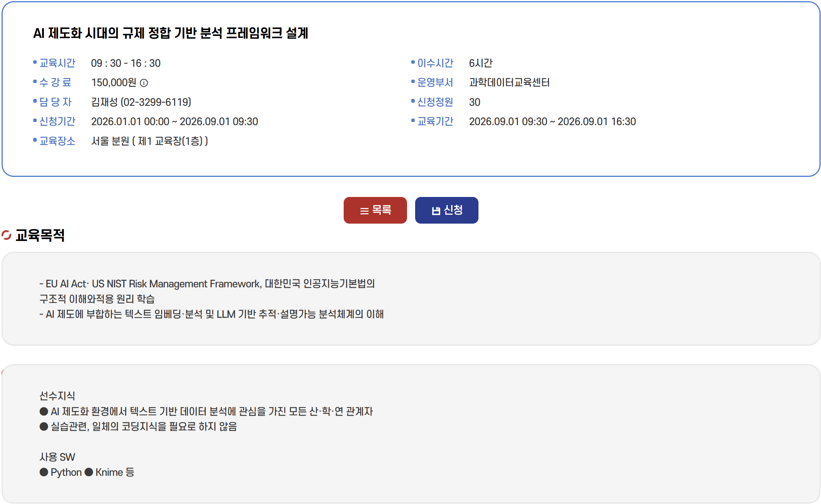Viewport: 821px width, 504px height.
Task: Click the red 목록 list button
Action: tap(375, 210)
